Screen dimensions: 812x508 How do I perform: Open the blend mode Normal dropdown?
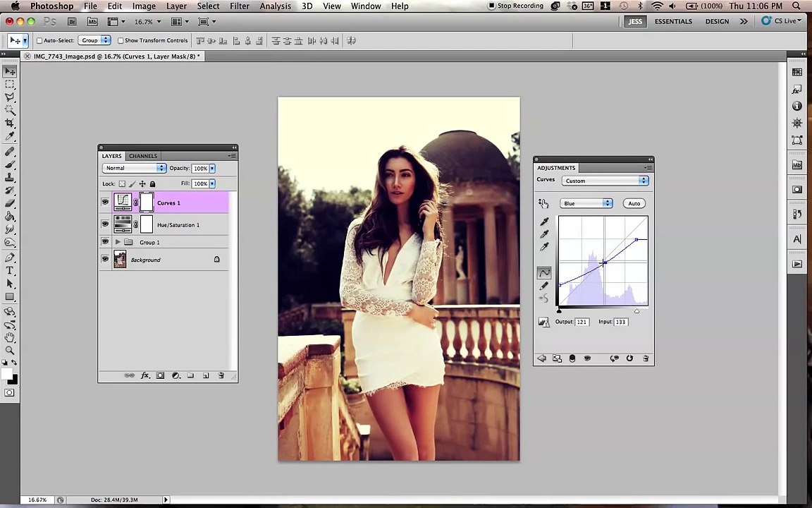click(x=134, y=168)
